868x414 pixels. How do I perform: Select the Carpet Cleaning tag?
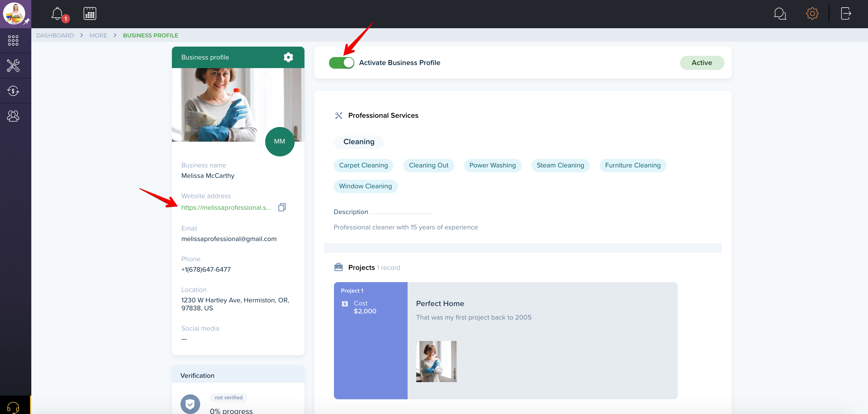363,165
